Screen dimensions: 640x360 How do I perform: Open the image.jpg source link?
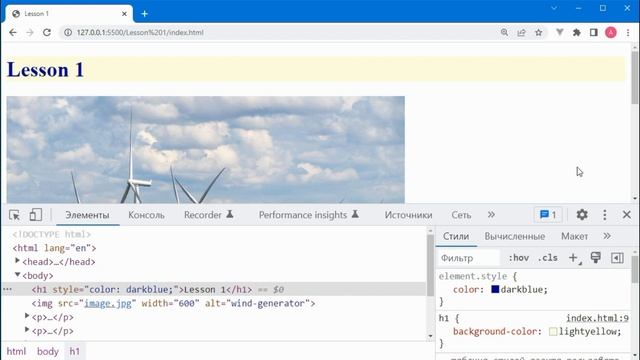pos(108,303)
